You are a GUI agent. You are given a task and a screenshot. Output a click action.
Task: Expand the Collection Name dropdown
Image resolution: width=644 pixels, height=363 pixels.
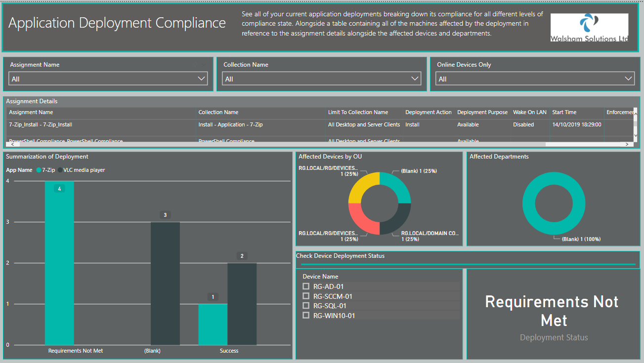(x=321, y=79)
